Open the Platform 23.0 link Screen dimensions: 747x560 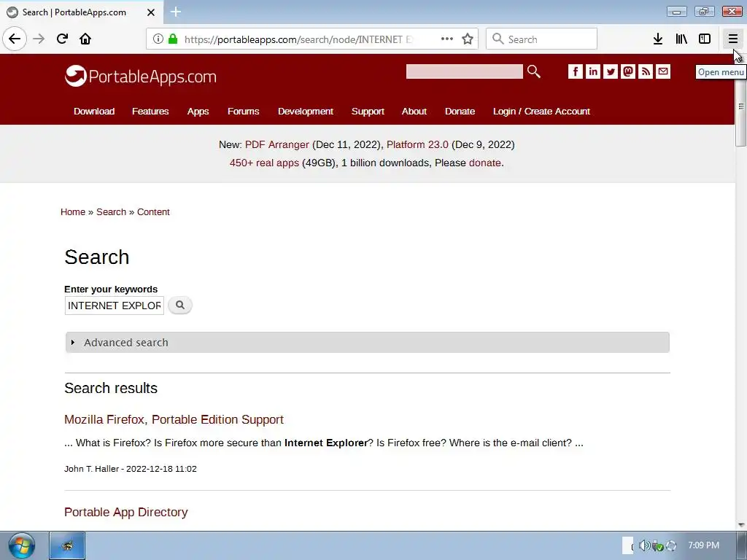click(x=417, y=144)
